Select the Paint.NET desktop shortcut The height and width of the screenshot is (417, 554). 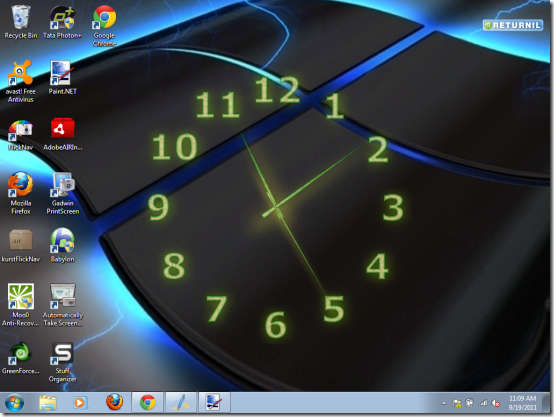pos(62,78)
